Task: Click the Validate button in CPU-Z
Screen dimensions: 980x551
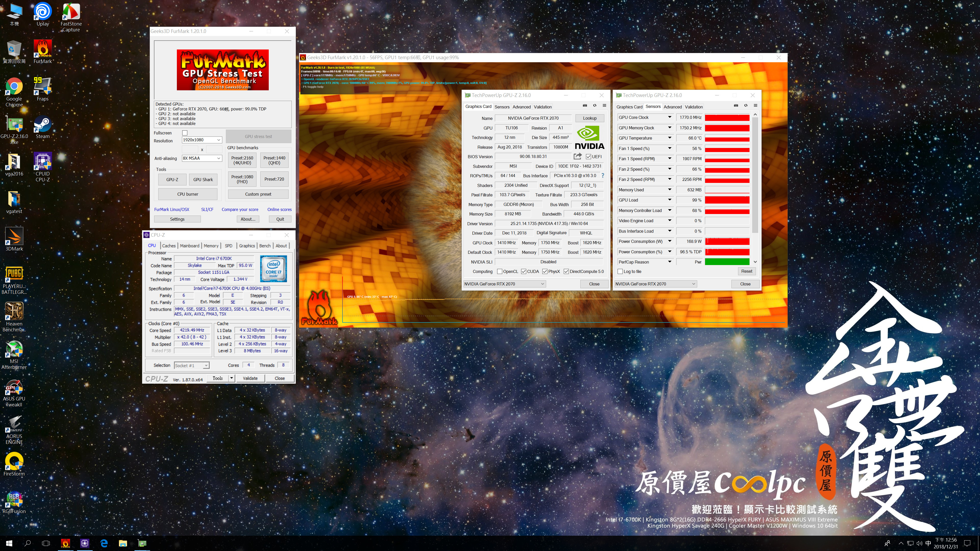Action: tap(250, 378)
